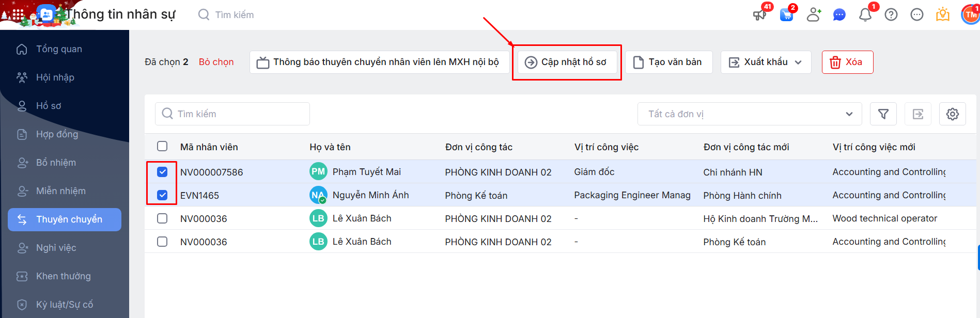
Task: Click the Cập nhật hồ sơ button
Action: (x=567, y=62)
